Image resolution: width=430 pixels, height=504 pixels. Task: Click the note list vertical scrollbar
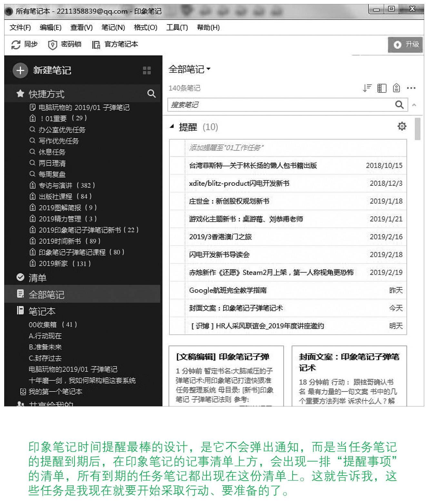(417, 129)
